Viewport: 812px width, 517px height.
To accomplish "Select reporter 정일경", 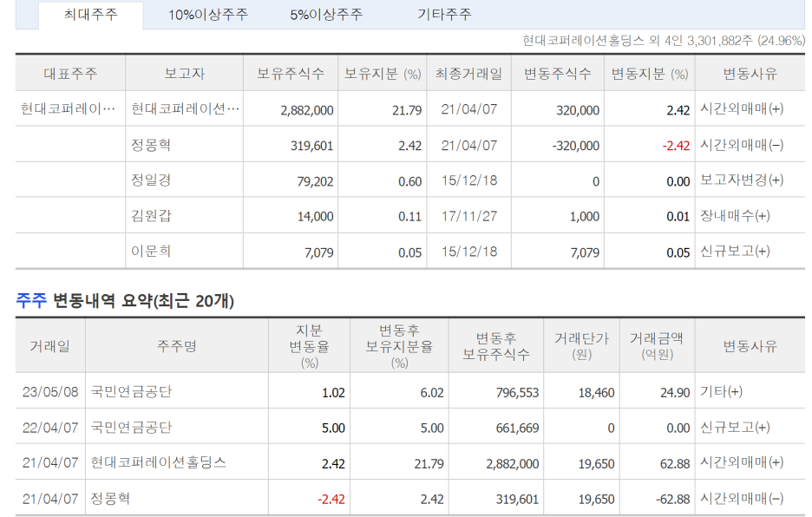I will [151, 180].
